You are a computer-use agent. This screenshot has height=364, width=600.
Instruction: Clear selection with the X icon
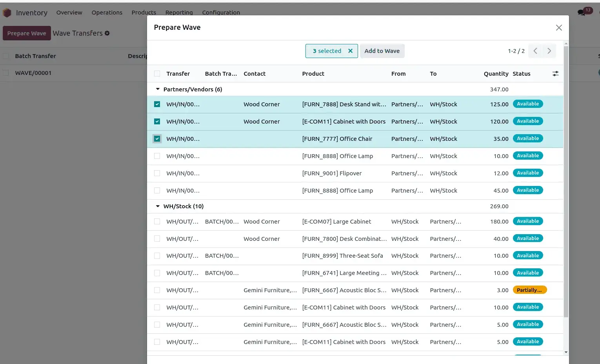[x=350, y=51]
